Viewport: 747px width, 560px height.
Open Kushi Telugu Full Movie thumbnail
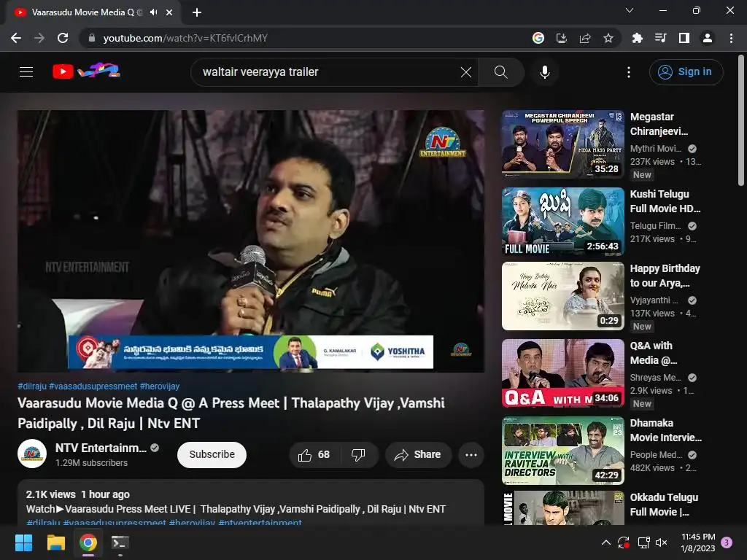coord(562,222)
